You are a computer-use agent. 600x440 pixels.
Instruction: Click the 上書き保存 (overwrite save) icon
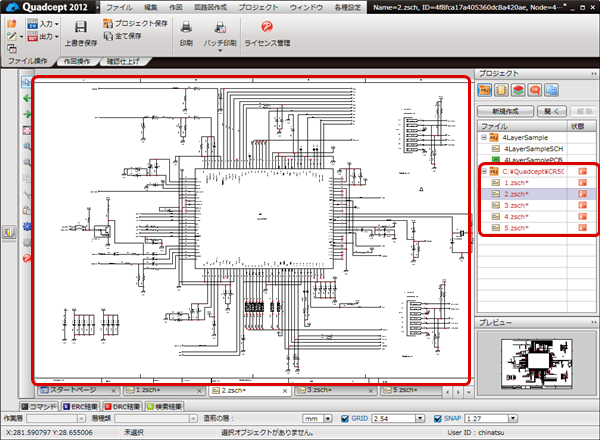pyautogui.click(x=81, y=28)
